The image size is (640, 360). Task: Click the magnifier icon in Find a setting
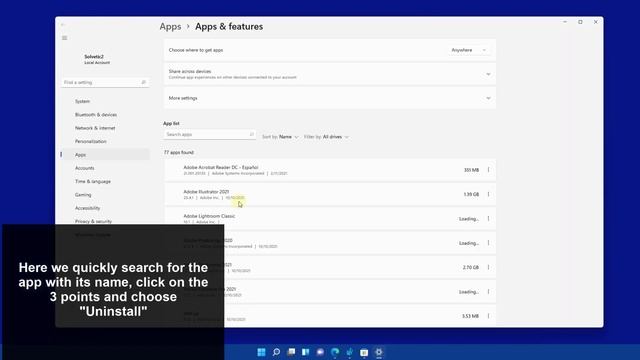pos(144,82)
